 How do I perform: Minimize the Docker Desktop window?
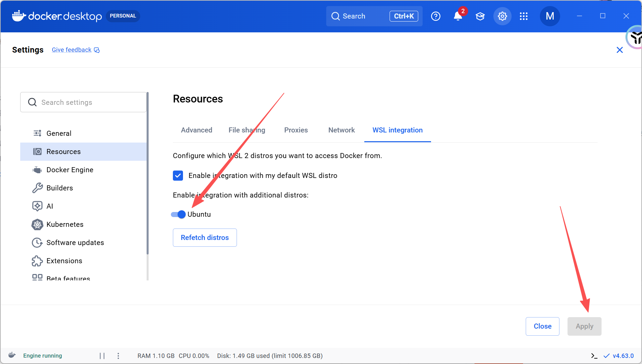coord(579,16)
